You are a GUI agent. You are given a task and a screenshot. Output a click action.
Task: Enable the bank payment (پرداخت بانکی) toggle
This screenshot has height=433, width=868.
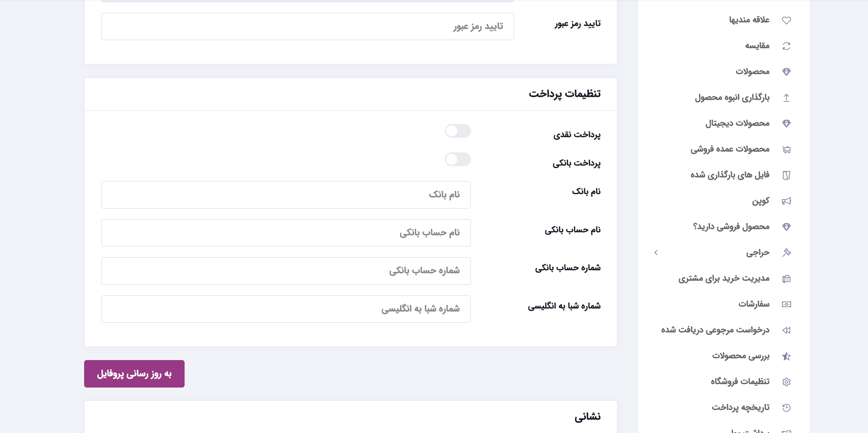tap(458, 159)
